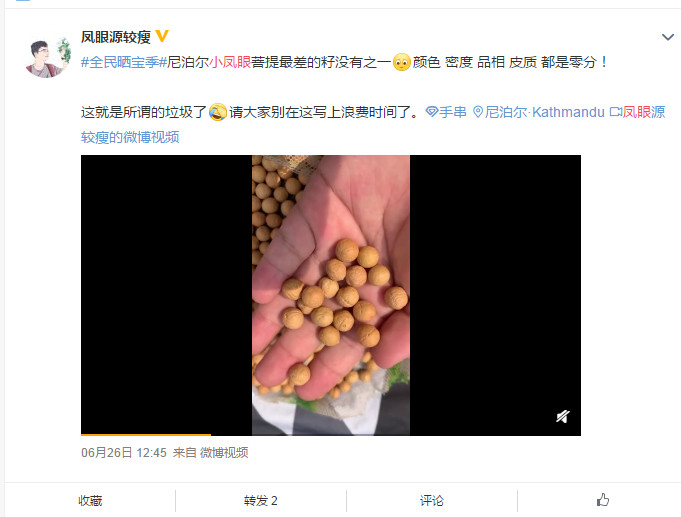Open 较瘦的微博视频 link
The height and width of the screenshot is (517, 681).
coord(130,137)
